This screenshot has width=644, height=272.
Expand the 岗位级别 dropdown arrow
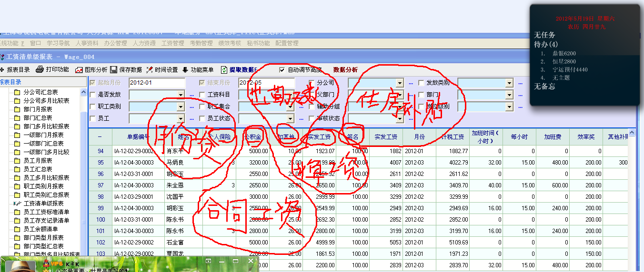click(510, 107)
